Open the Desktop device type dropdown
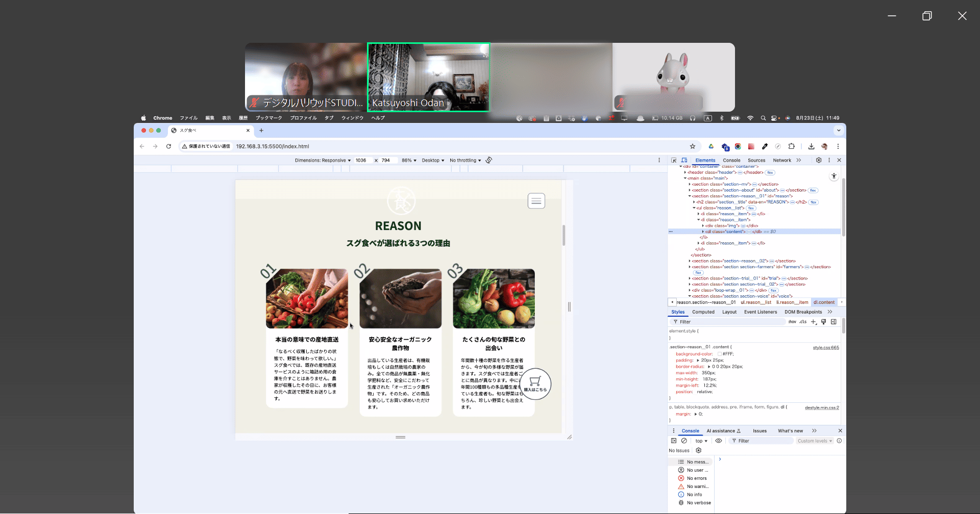Viewport: 980px width, 514px height. [x=433, y=160]
